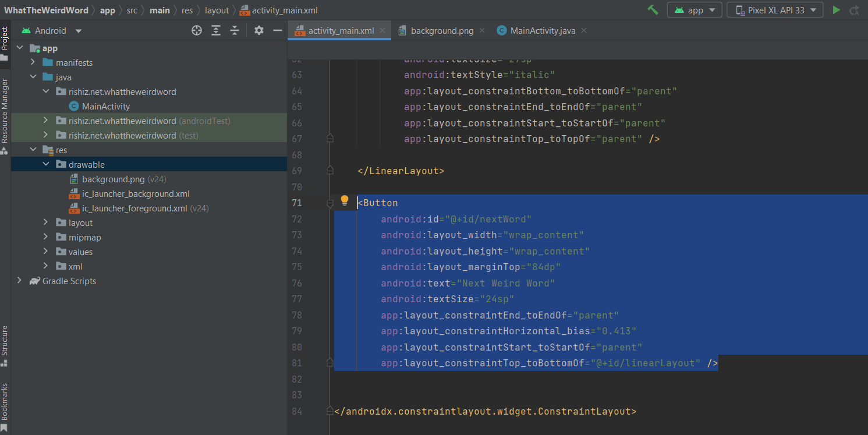This screenshot has width=868, height=435.
Task: Hide the project panel with minus icon
Action: point(278,30)
